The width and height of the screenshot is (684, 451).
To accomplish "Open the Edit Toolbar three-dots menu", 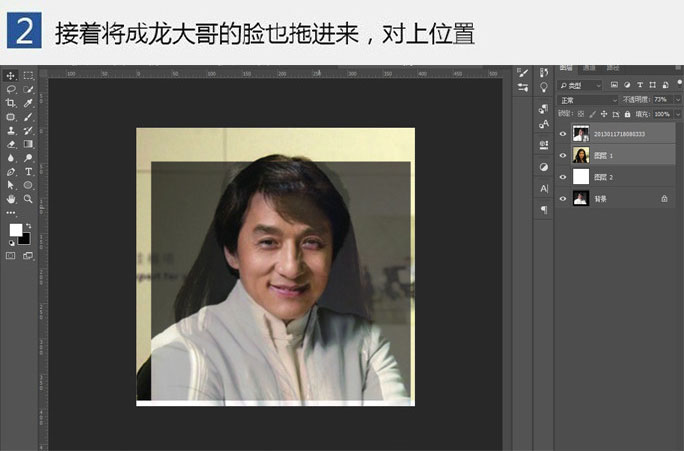I will pyautogui.click(x=11, y=212).
